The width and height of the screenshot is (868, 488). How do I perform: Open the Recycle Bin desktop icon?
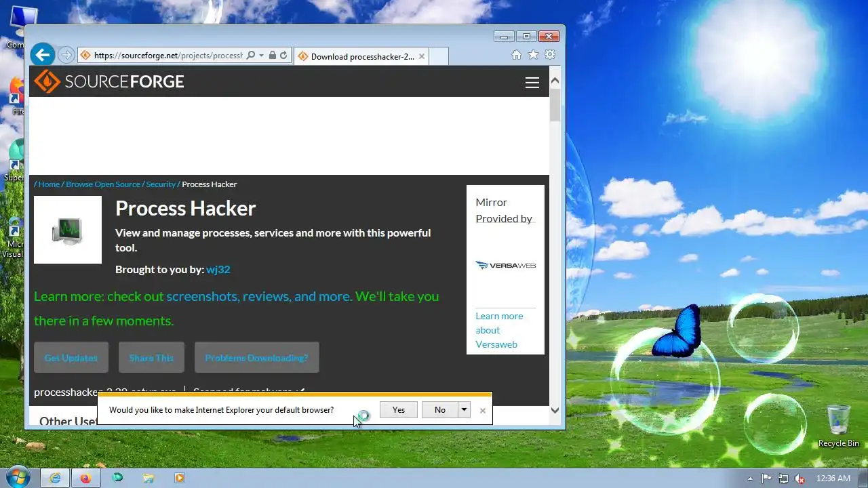[839, 426]
